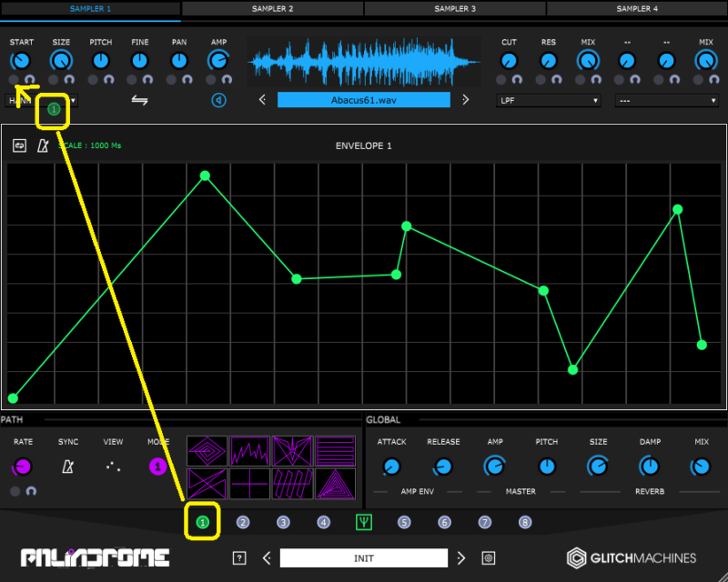Viewport: 728px width, 582px height.
Task: Click the sample reverse arrows icon
Action: 139,100
